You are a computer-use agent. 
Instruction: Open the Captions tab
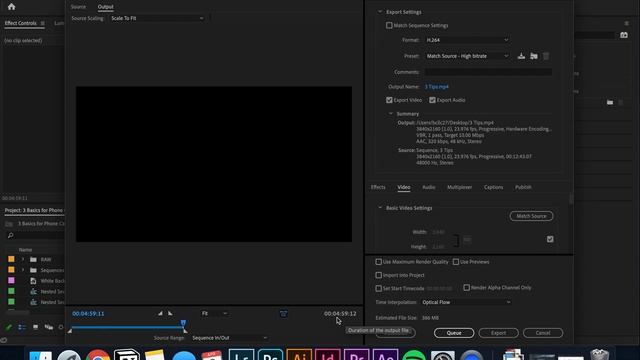pos(493,187)
